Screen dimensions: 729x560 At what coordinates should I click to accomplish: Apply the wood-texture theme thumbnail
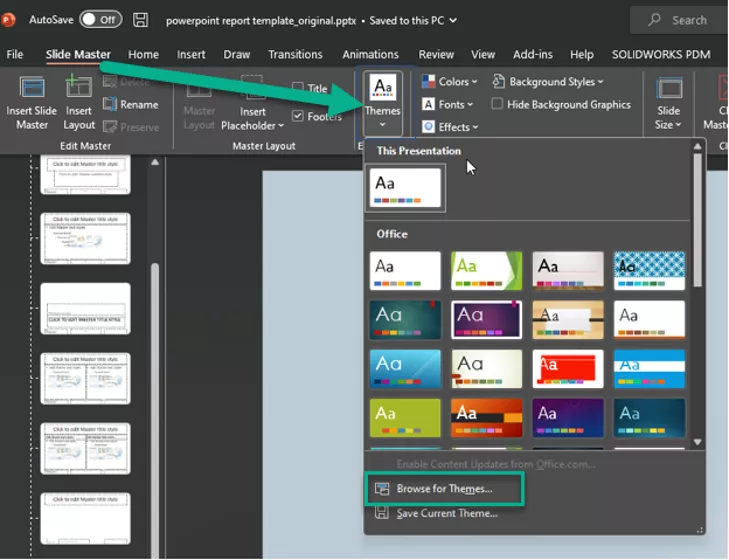[x=568, y=320]
